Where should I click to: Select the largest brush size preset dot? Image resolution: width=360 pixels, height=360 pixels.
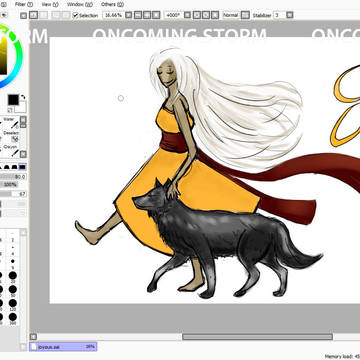[x=13, y=317]
